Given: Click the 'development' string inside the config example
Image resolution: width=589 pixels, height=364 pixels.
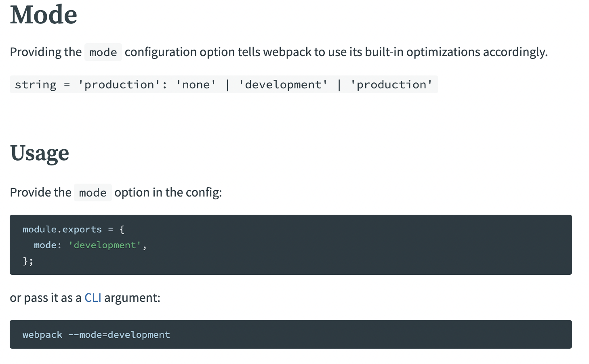Looking at the screenshot, I should pos(104,245).
